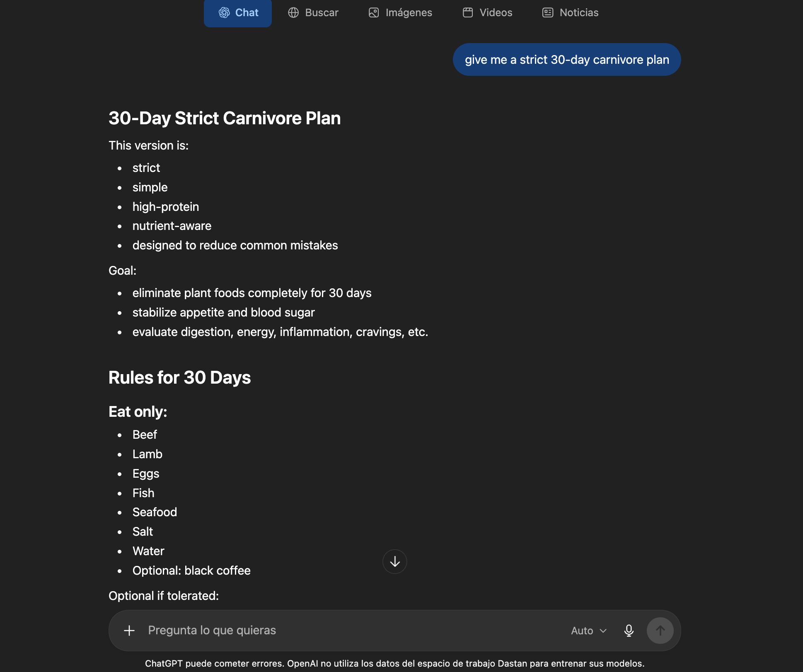Image resolution: width=803 pixels, height=672 pixels.
Task: Open the Noticias tab
Action: point(570,13)
